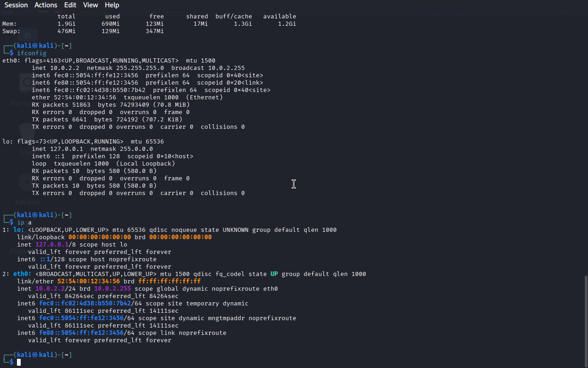Open the Actions menu
588x368 pixels.
[x=46, y=5]
